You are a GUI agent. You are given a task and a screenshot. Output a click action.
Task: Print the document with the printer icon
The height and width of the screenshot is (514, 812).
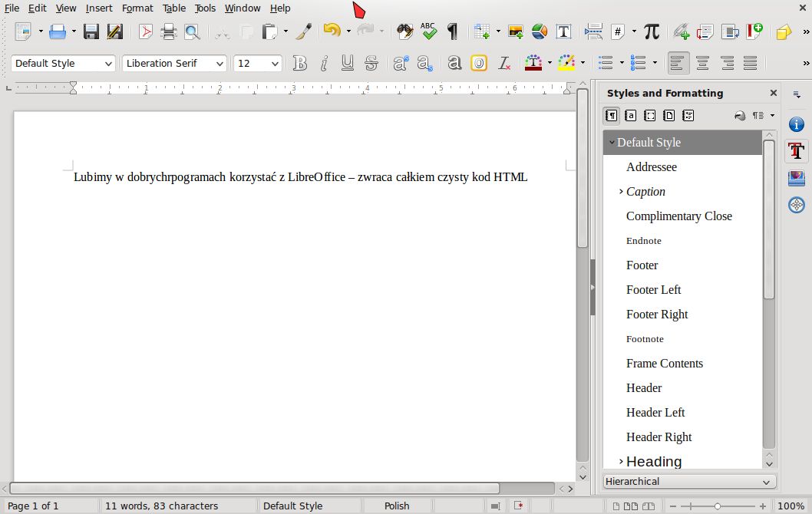tap(169, 32)
